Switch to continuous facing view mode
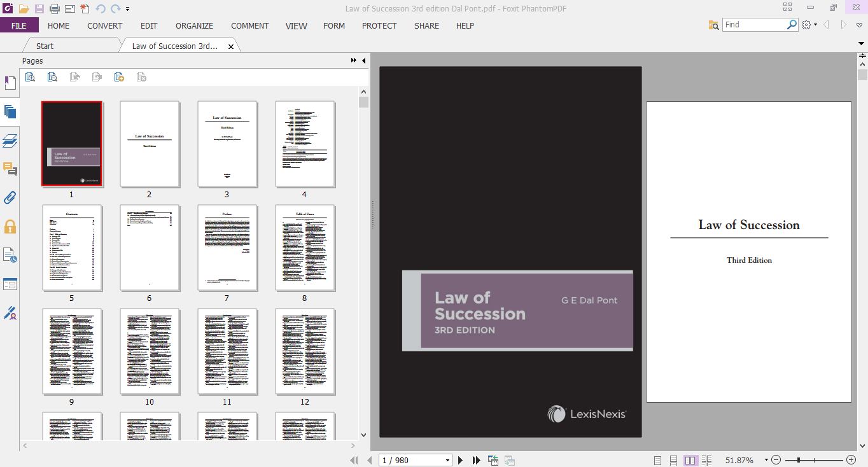Image resolution: width=868 pixels, height=467 pixels. 706,460
